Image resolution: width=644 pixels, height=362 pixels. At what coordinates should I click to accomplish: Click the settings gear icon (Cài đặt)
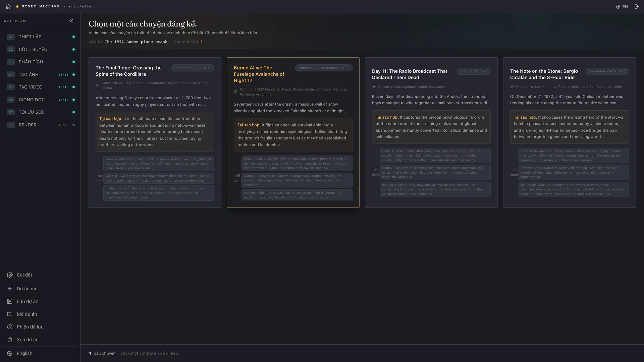pyautogui.click(x=10, y=275)
